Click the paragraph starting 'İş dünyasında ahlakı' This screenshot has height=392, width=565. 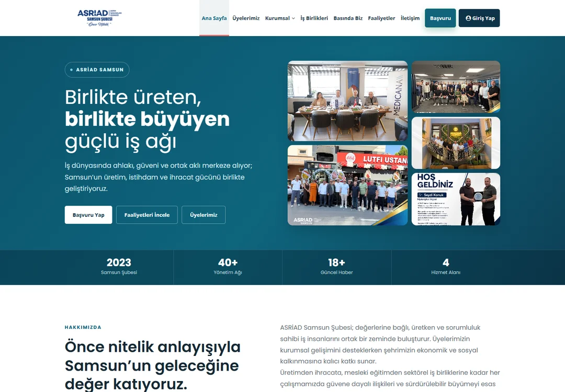159,177
